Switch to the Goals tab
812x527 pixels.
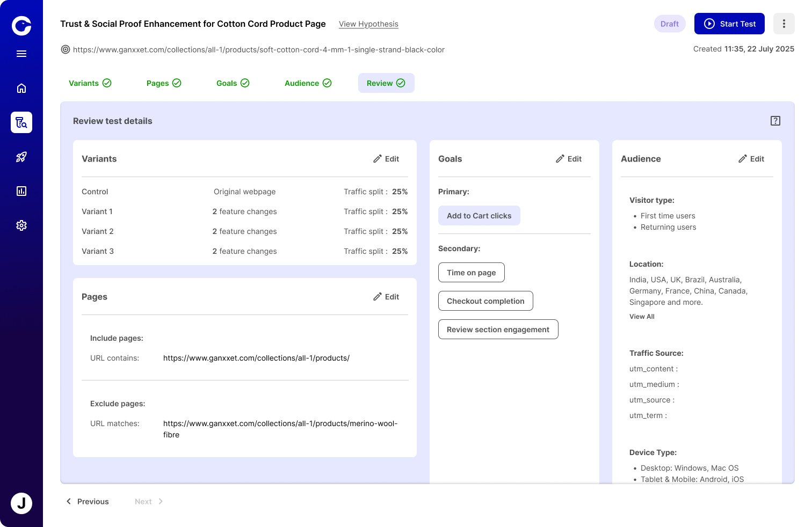(233, 83)
